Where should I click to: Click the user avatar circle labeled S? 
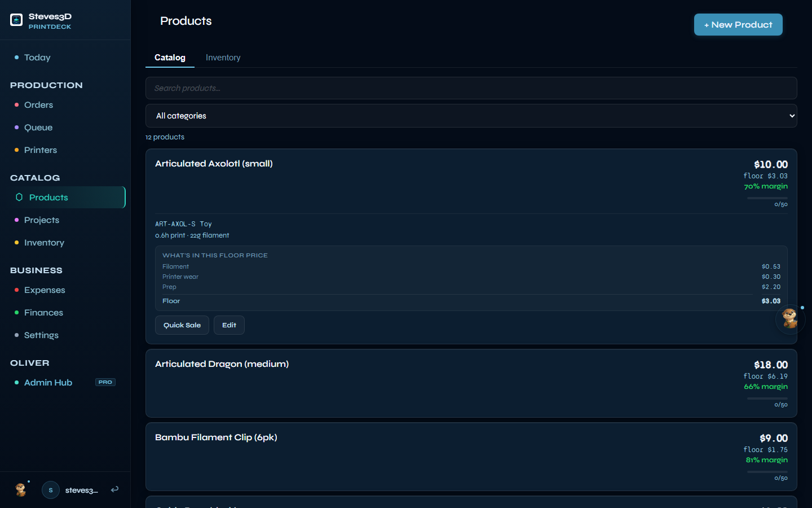51,490
